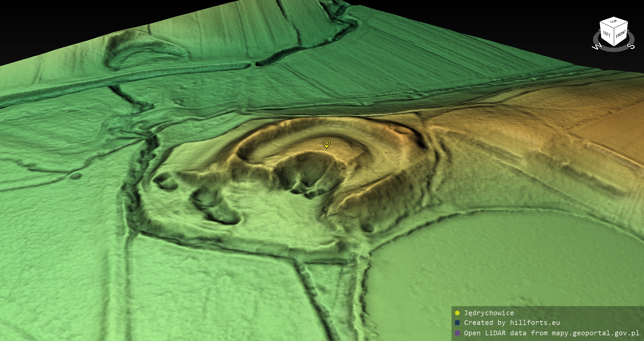644x341 pixels.
Task: Click the W compass letter
Action: click(x=597, y=47)
